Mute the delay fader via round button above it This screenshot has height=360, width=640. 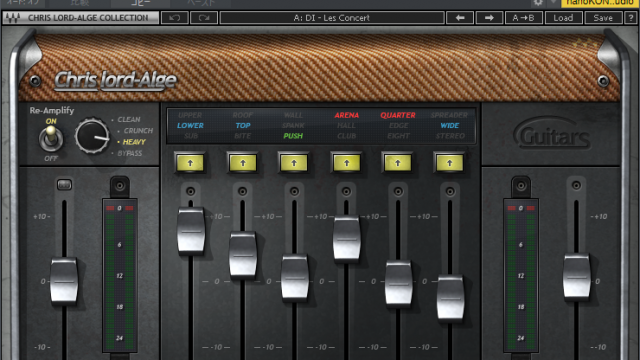point(398,191)
